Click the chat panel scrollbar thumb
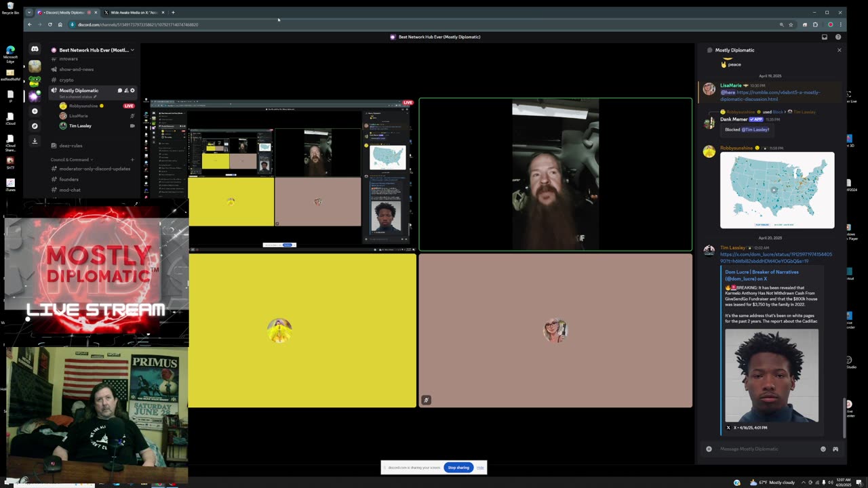Viewport: 868px width, 488px height. pyautogui.click(x=845, y=418)
